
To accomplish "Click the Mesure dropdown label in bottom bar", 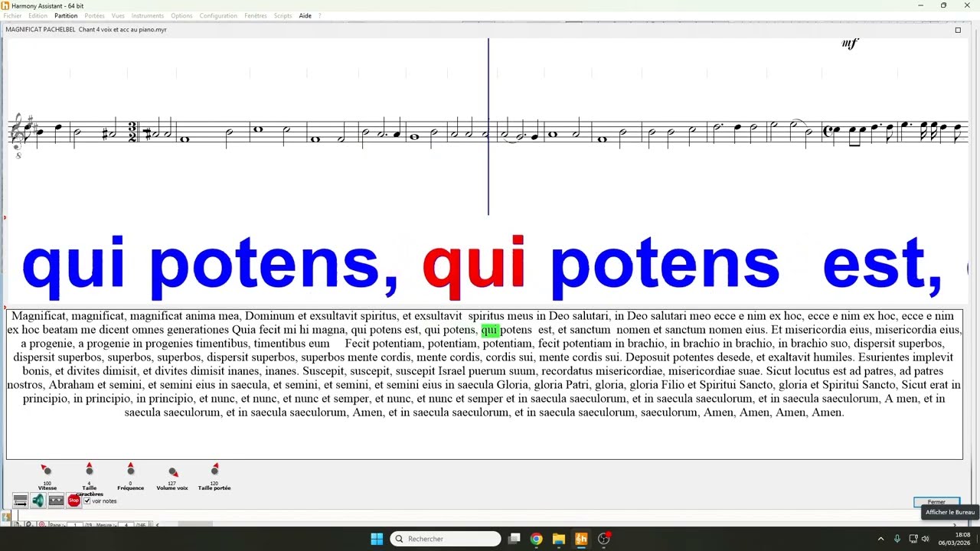I will coord(106,525).
